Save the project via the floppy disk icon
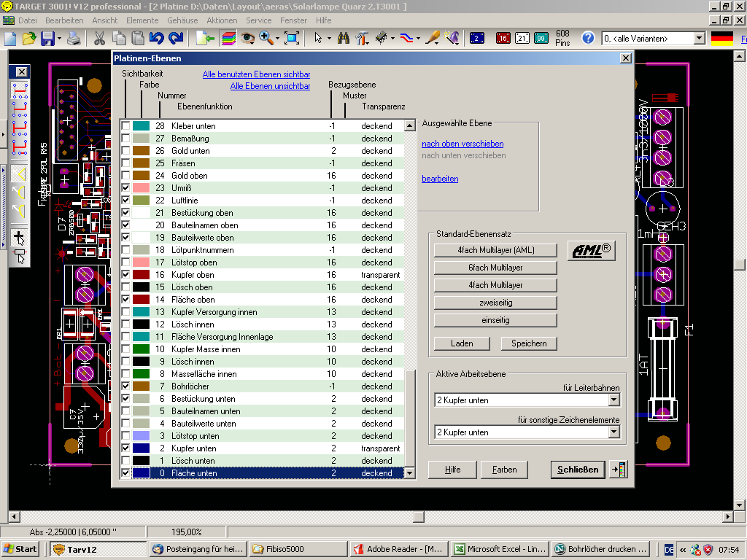 tap(47, 38)
